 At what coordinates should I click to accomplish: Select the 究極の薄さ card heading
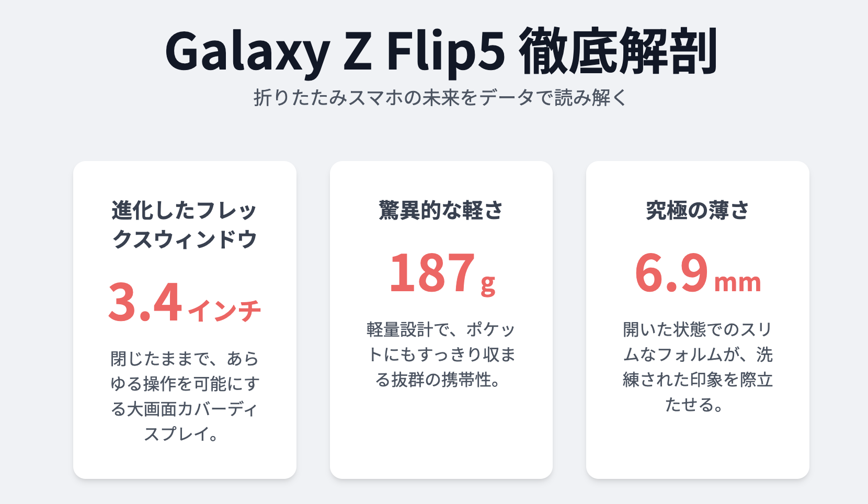(698, 210)
